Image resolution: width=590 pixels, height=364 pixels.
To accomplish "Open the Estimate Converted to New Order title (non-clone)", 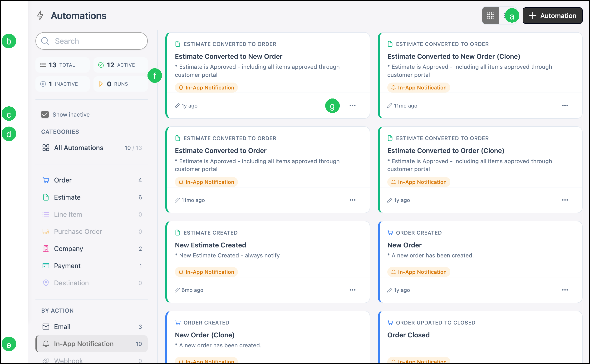I will [228, 56].
